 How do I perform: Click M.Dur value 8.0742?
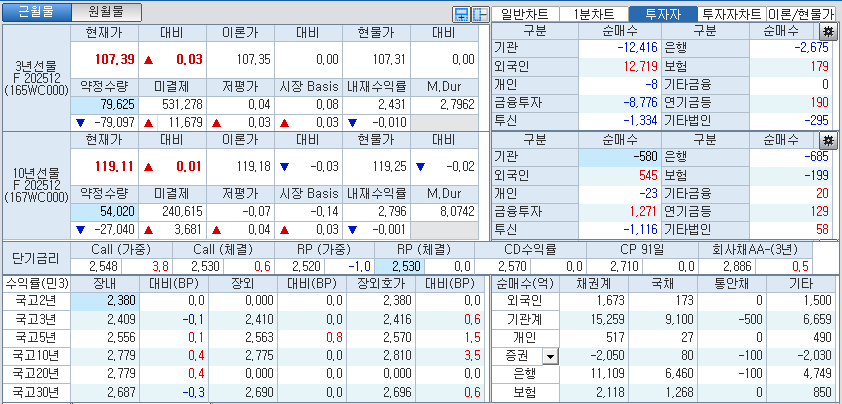tap(456, 212)
